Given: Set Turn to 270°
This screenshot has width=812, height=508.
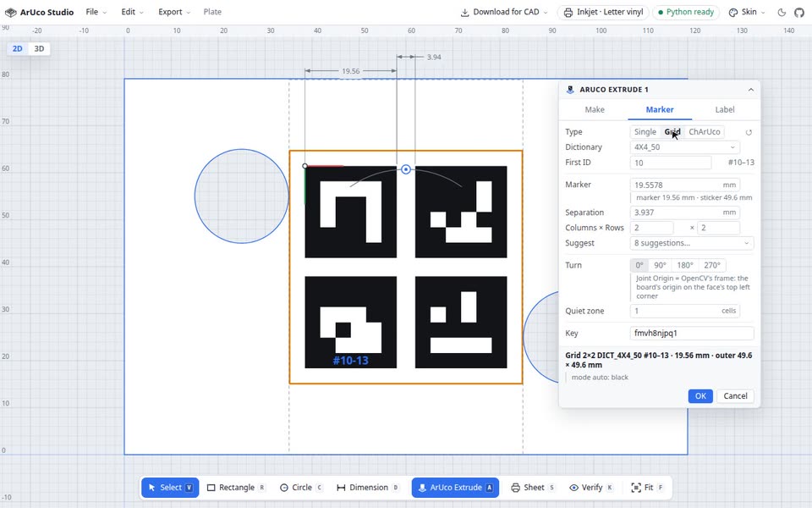Looking at the screenshot, I should tap(712, 265).
